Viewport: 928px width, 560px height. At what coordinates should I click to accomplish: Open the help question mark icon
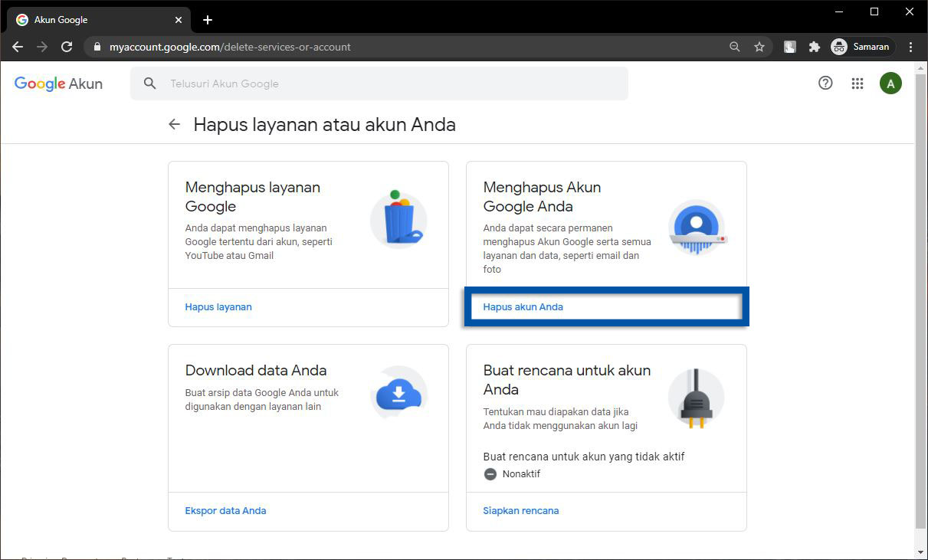825,84
